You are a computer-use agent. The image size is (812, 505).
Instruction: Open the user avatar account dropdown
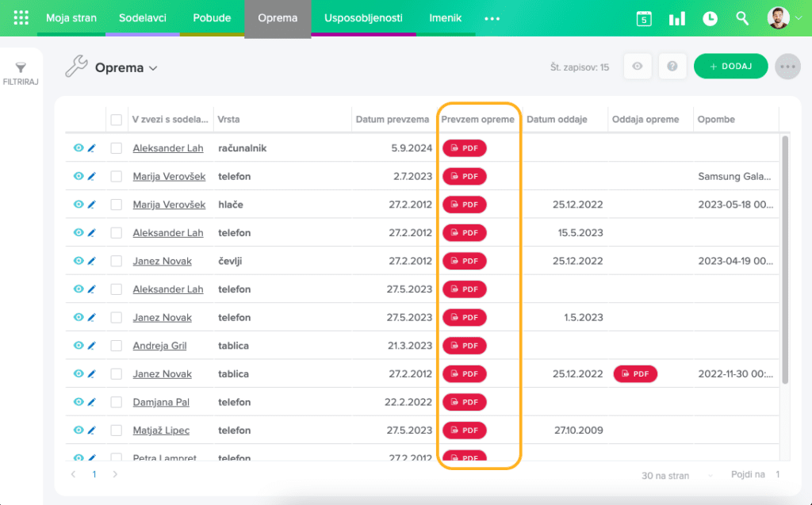[x=784, y=18]
